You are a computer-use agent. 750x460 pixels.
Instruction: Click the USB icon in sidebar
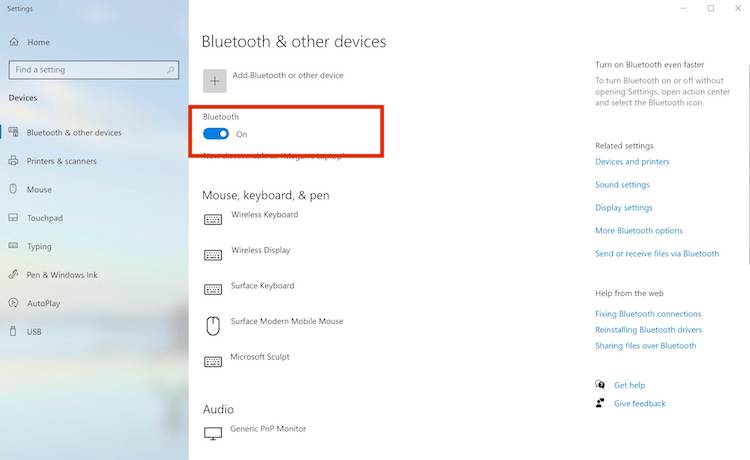pos(13,331)
